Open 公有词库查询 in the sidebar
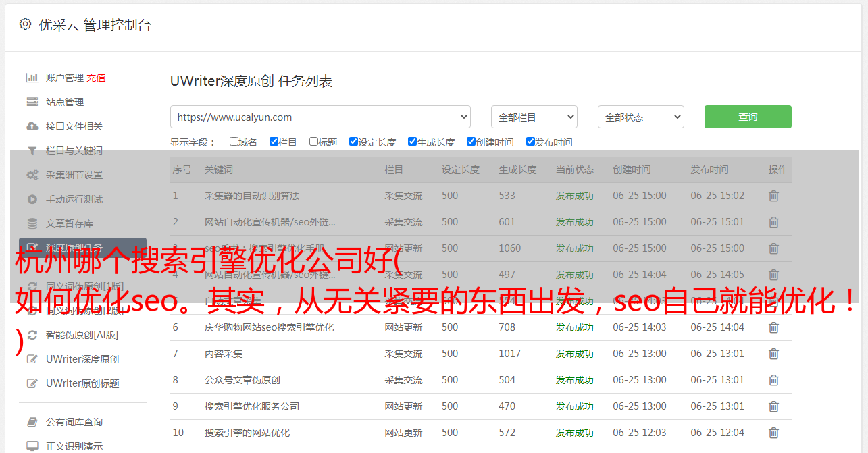 (x=74, y=422)
